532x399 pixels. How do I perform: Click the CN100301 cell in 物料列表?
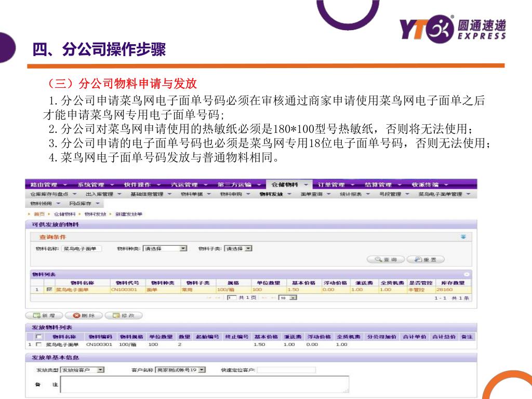tap(124, 289)
